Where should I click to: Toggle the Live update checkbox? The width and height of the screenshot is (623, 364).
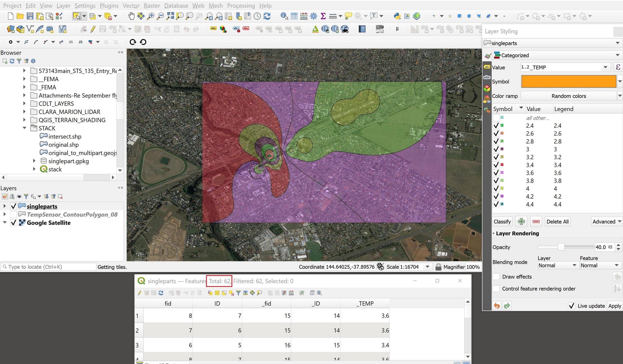(571, 306)
